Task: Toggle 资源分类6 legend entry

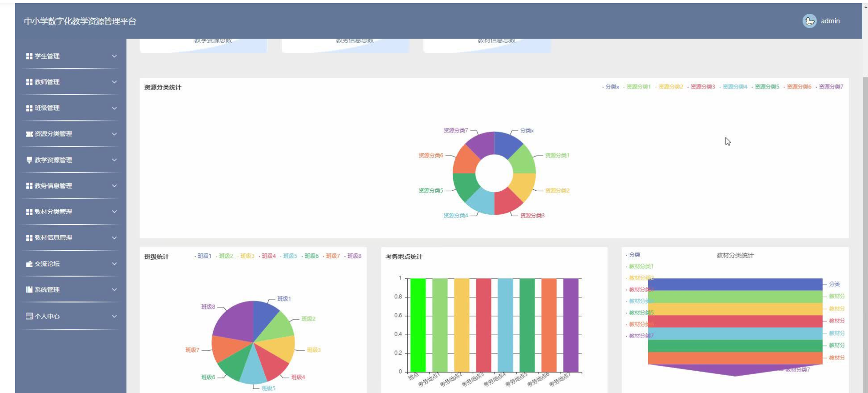Action: pyautogui.click(x=797, y=87)
